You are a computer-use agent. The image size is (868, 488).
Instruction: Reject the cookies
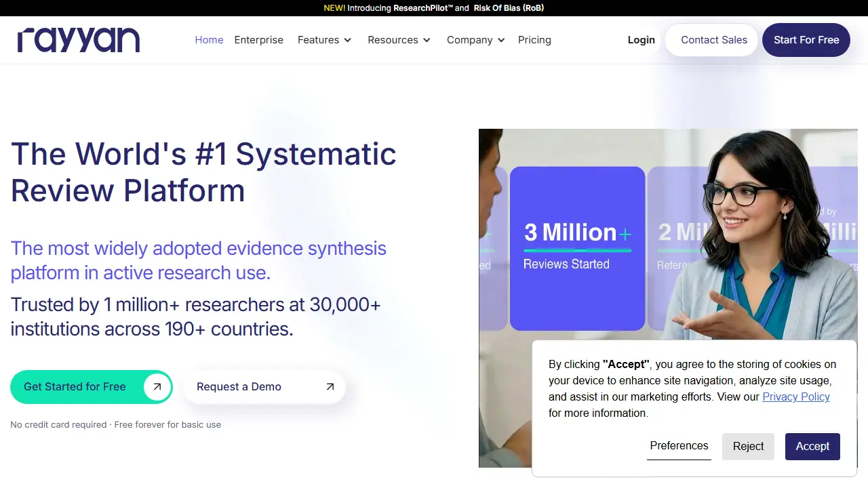748,446
